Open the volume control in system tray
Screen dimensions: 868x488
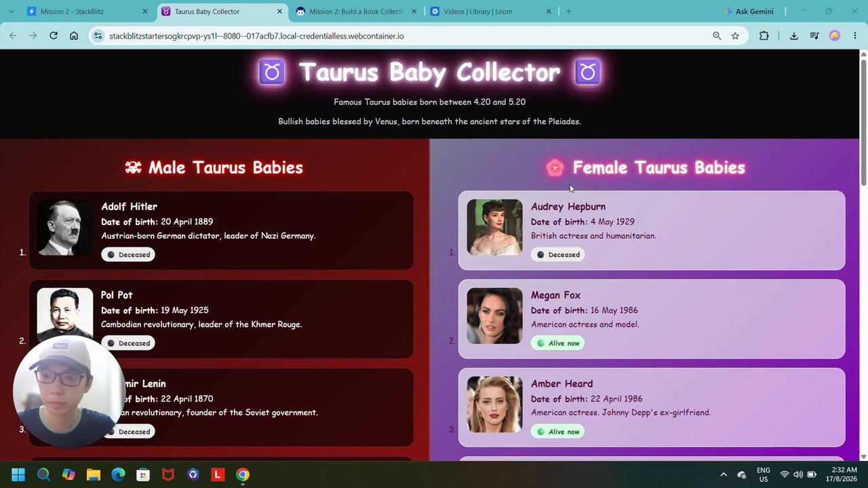coord(798,474)
